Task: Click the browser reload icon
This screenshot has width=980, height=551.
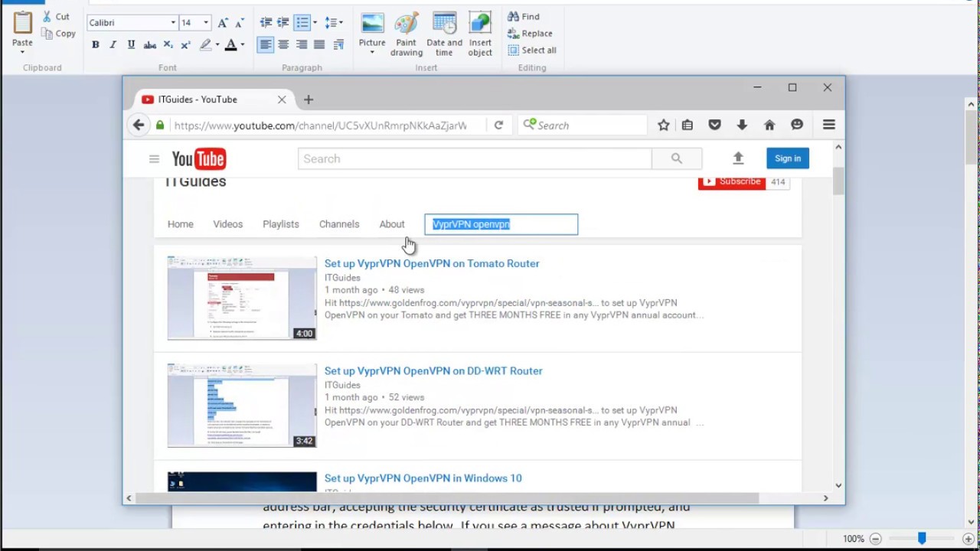Action: click(x=498, y=126)
